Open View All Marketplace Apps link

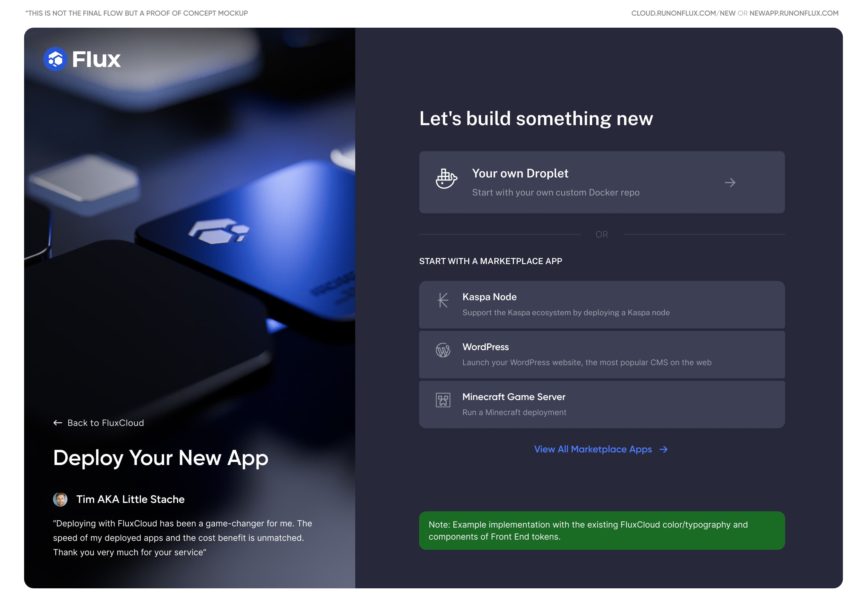(601, 449)
